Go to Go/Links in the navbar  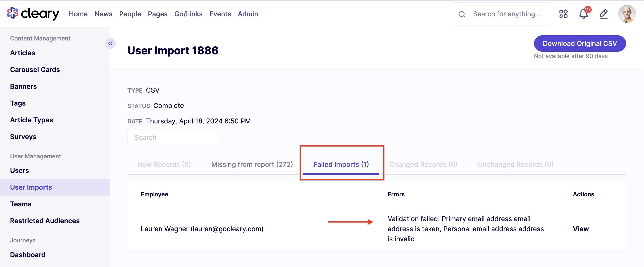(188, 14)
